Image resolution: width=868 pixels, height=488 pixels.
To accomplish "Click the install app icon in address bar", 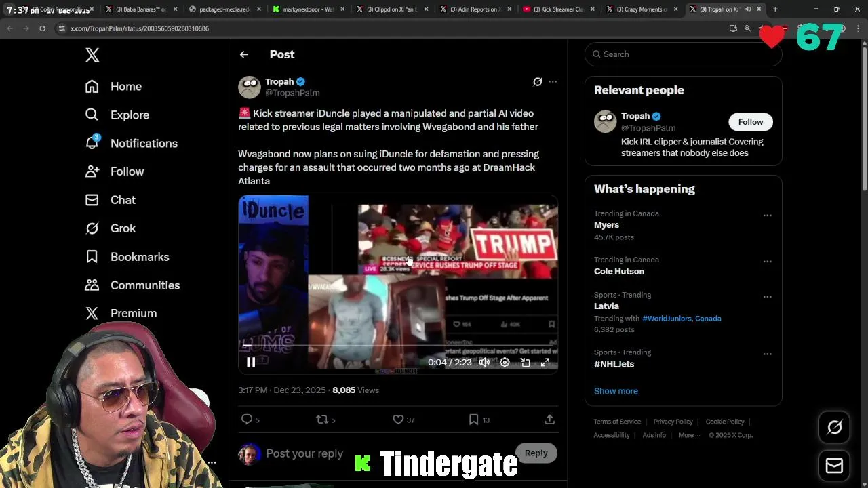I will (x=733, y=28).
